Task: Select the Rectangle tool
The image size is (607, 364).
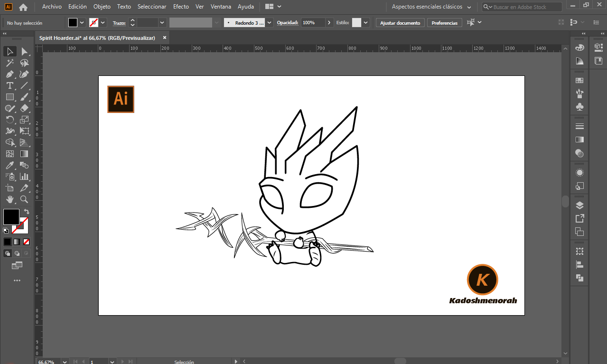Action: tap(10, 97)
